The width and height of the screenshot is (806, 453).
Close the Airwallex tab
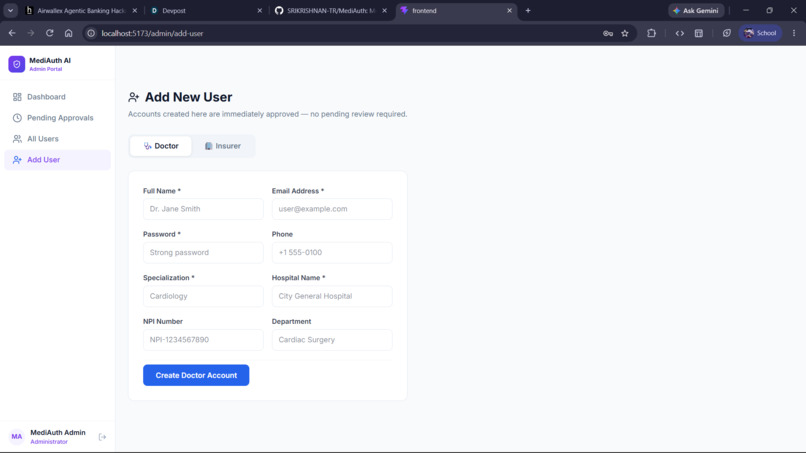[x=135, y=10]
